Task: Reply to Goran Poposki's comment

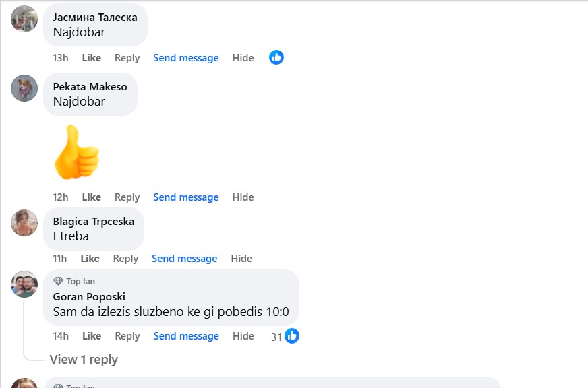Action: [127, 336]
